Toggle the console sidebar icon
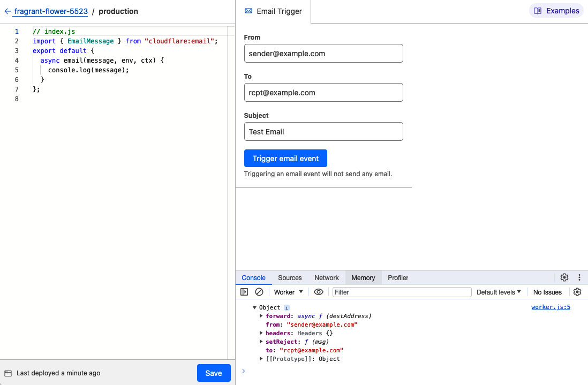This screenshot has width=588, height=385. [x=244, y=292]
